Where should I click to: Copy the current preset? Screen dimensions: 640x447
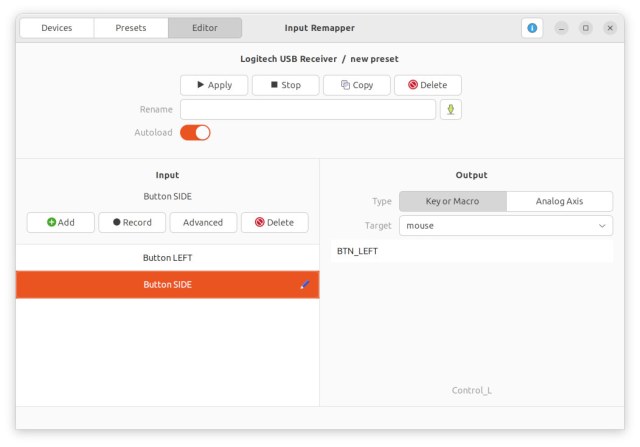tap(357, 85)
